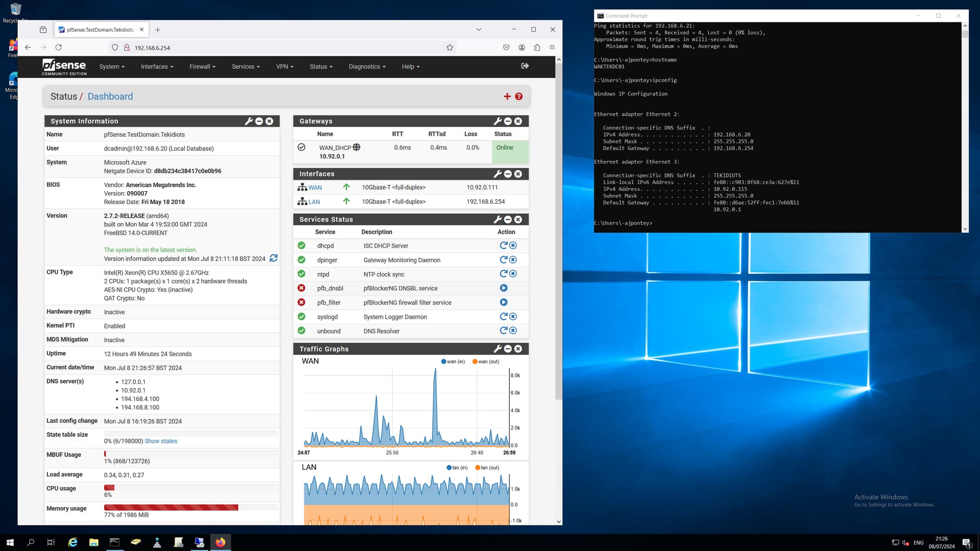The height and width of the screenshot is (551, 980).
Task: Select the pfSense browser tab
Action: coord(101,30)
